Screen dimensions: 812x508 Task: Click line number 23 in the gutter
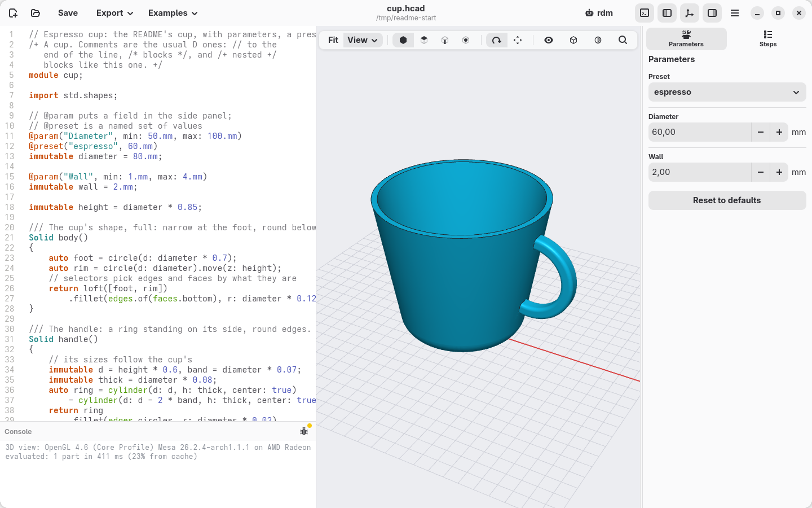click(10, 258)
